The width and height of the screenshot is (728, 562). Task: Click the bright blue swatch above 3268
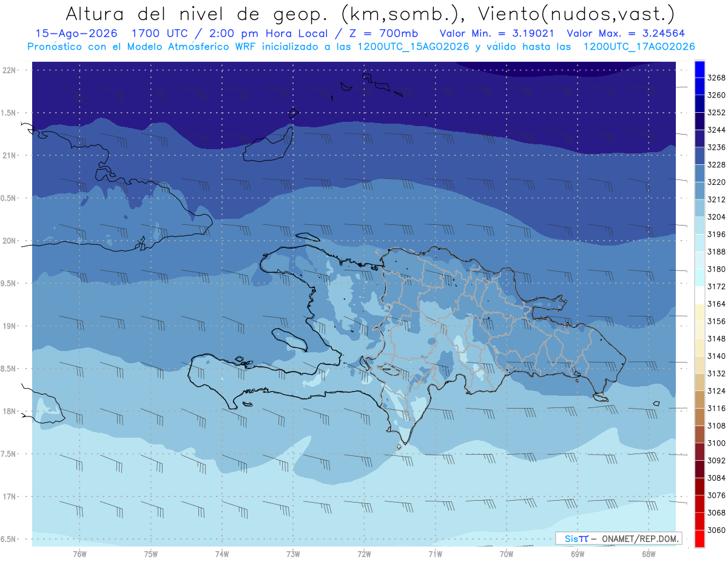click(x=699, y=69)
